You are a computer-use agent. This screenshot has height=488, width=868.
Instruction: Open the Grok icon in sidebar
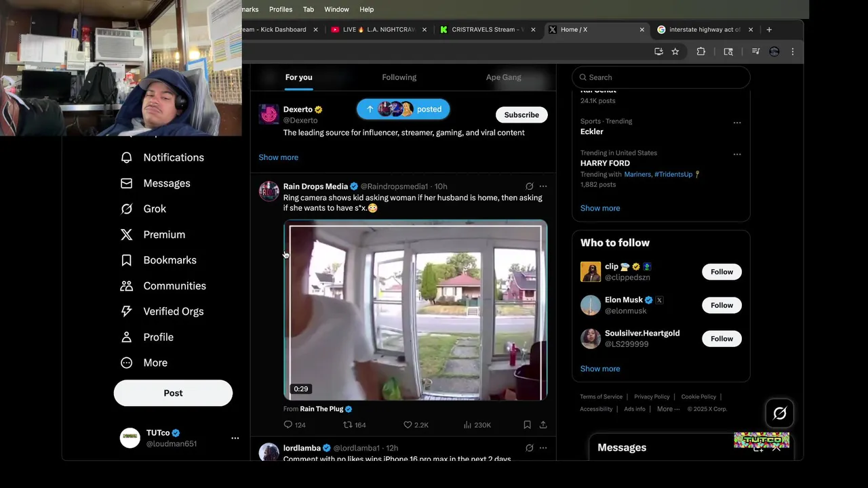click(126, 209)
